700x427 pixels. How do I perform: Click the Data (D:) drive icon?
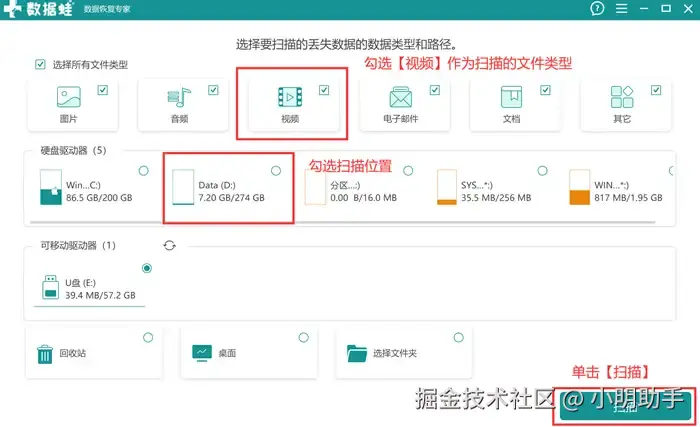[x=183, y=187]
